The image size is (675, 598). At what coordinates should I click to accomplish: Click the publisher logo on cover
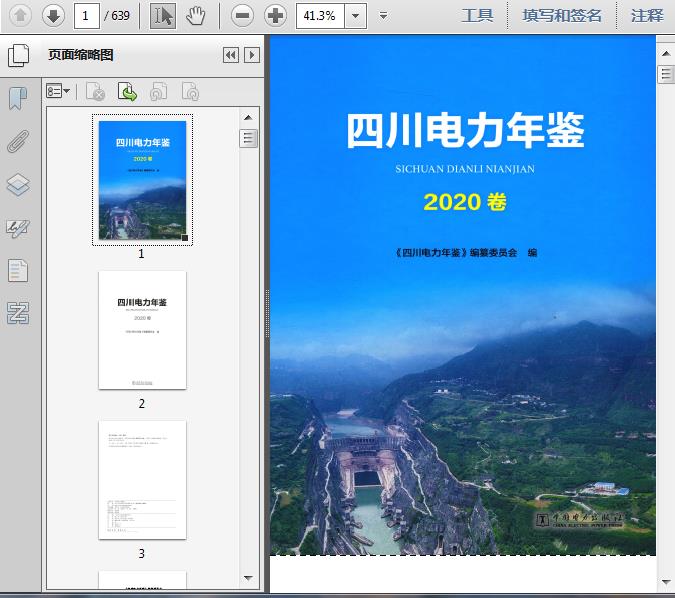pyautogui.click(x=580, y=520)
